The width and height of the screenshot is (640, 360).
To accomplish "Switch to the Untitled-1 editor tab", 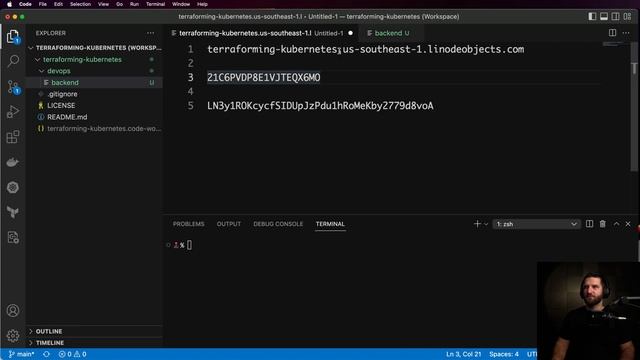I will pyautogui.click(x=261, y=33).
